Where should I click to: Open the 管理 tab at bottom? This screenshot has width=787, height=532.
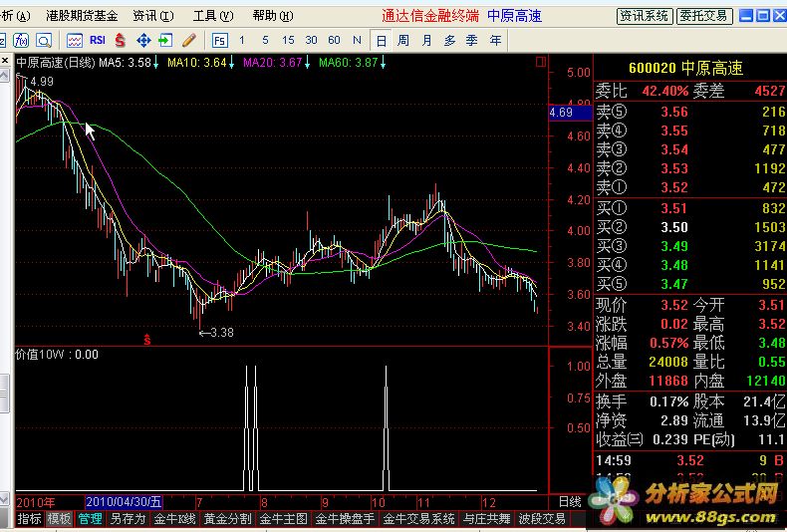[x=91, y=518]
